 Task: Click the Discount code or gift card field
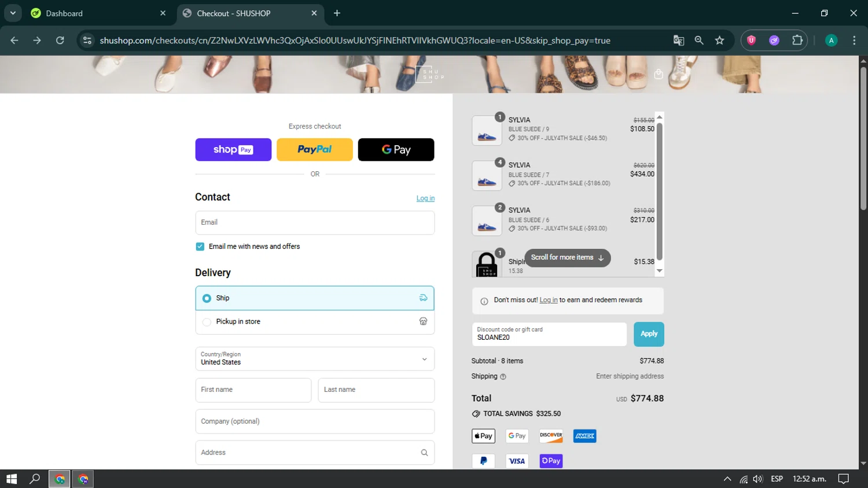point(549,334)
